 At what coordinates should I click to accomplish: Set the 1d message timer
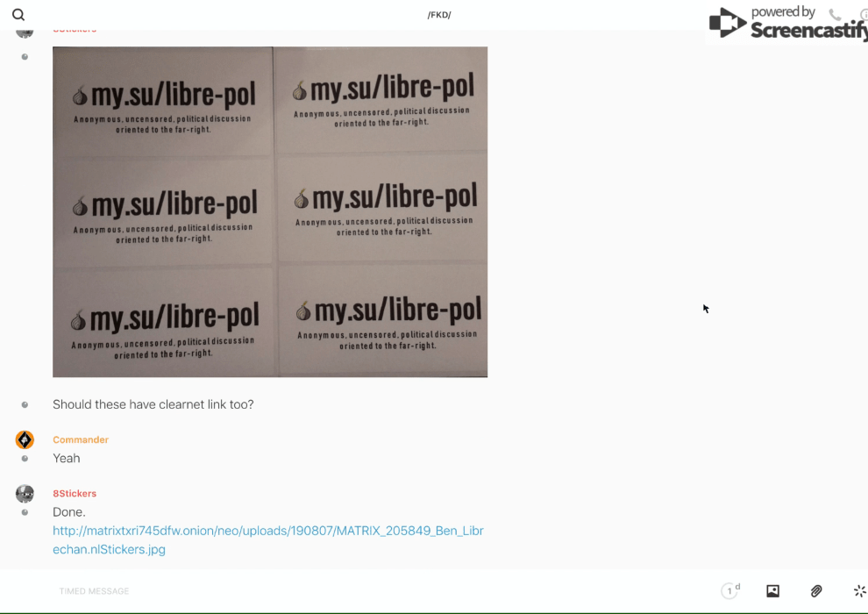click(x=730, y=591)
